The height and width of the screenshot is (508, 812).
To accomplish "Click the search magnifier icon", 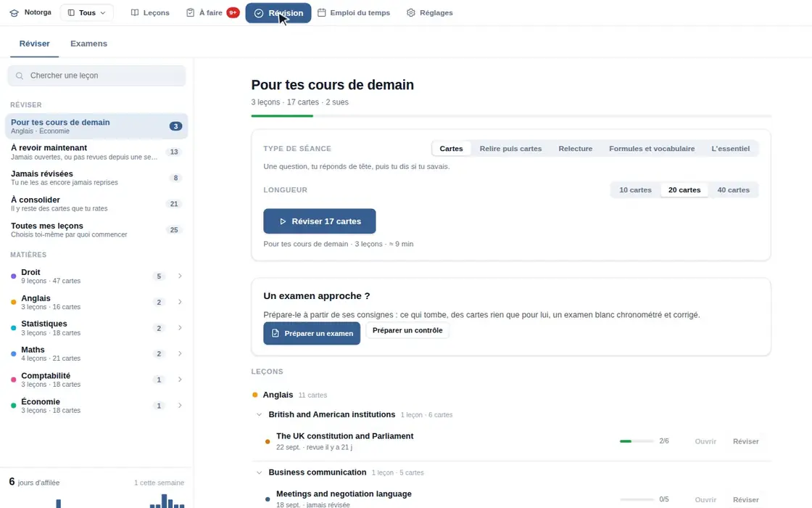I will [20, 75].
